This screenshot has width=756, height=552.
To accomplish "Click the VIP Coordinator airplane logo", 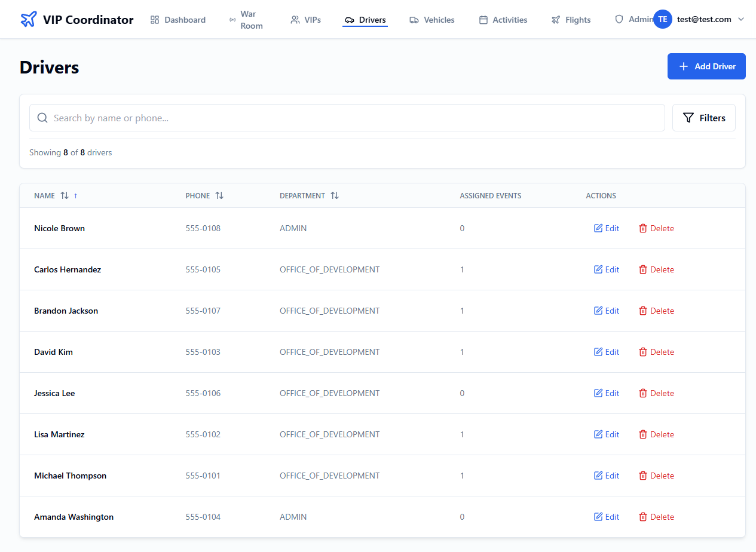I will pos(28,20).
